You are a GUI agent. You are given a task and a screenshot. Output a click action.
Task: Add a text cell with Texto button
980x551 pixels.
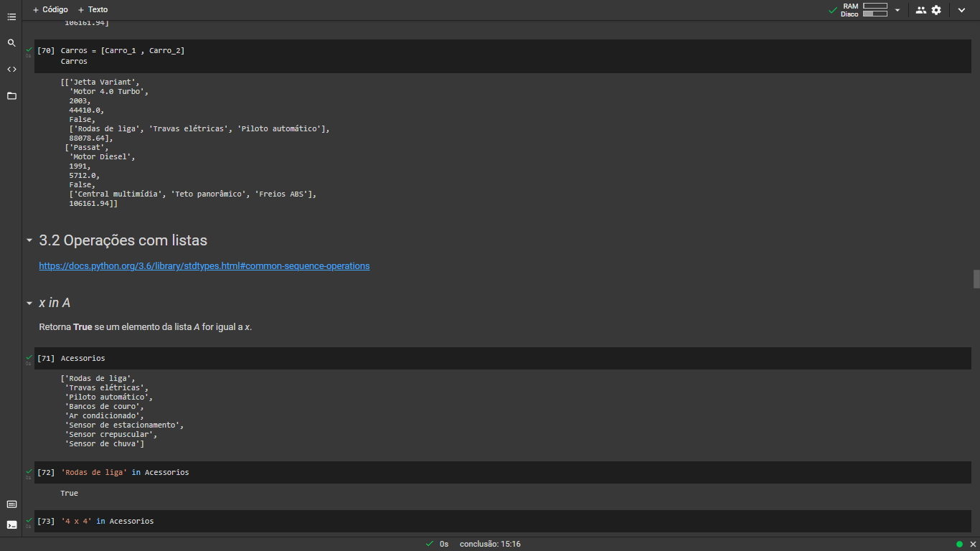coord(93,9)
